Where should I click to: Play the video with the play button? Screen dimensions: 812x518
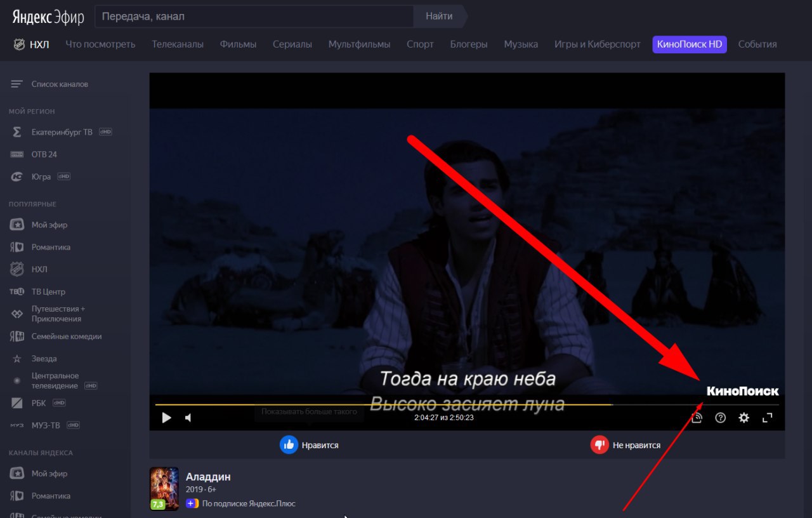click(167, 418)
